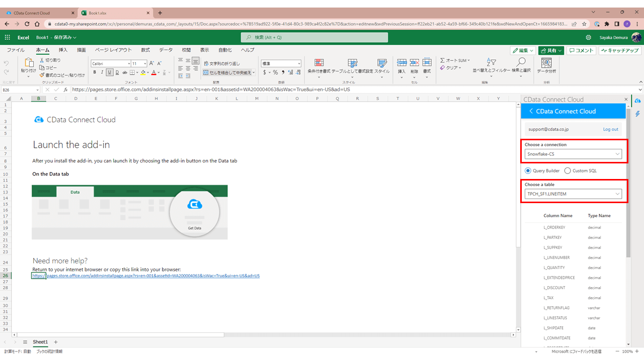Click the Catch up (キャッチアップ) button
This screenshot has height=362, width=644.
(x=620, y=50)
